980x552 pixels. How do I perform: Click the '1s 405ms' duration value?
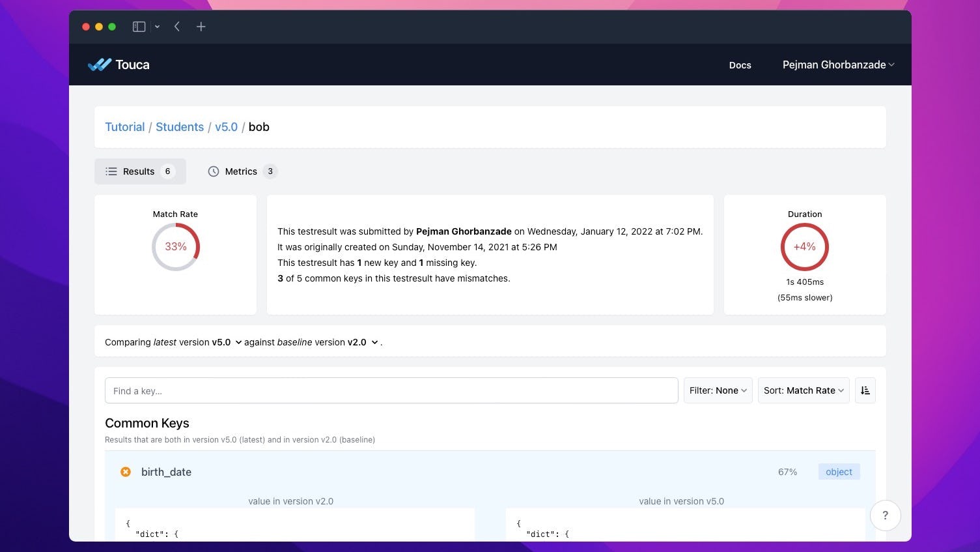(x=805, y=282)
